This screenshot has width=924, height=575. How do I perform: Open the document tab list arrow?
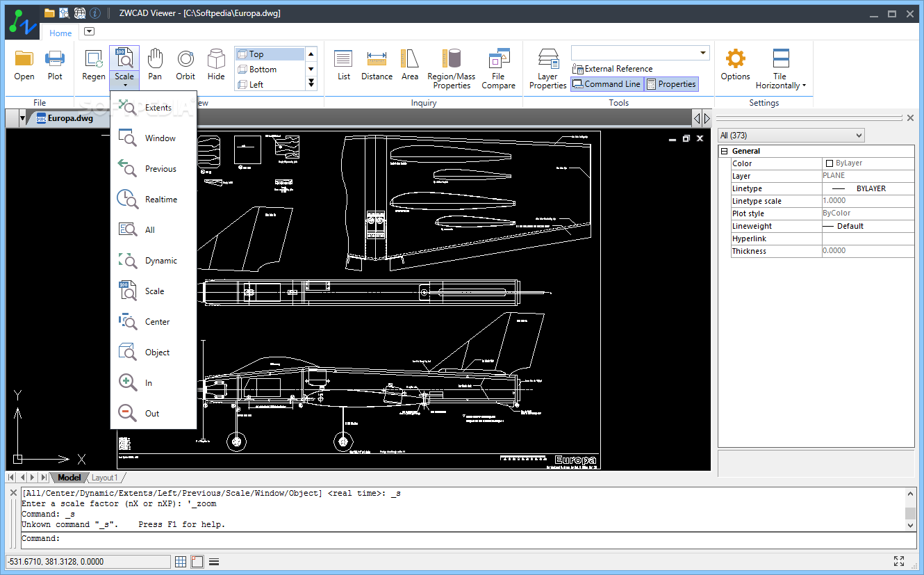[x=22, y=118]
